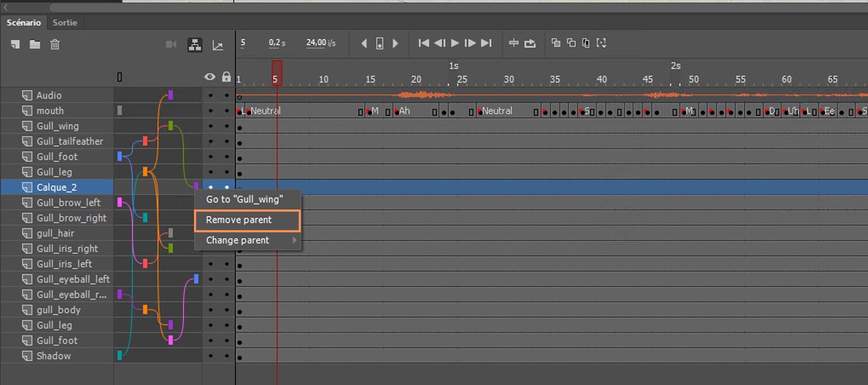Toggle lock dot of Gull_wing layer
The width and height of the screenshot is (868, 385).
point(226,126)
